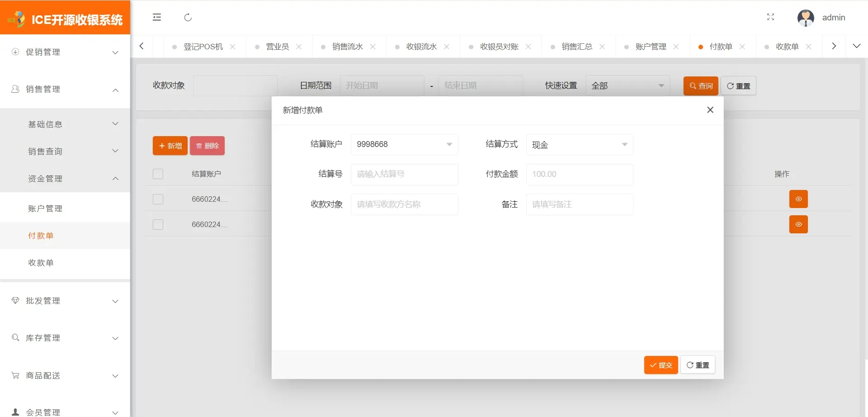Close the 账户管理 tab
Viewport: 868px width, 417px height.
(676, 47)
